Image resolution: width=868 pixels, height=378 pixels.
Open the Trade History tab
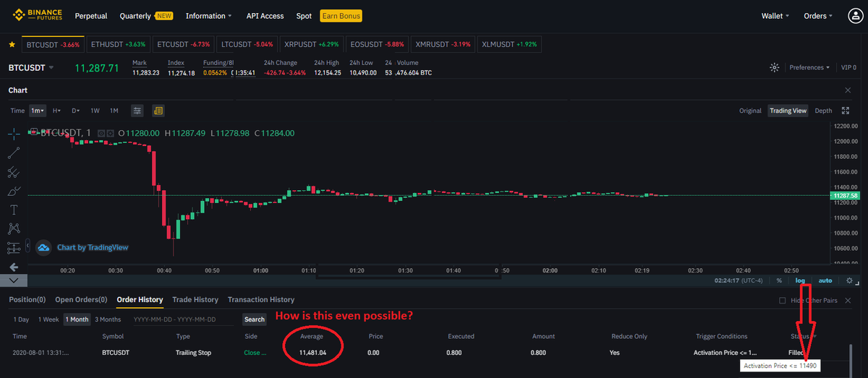point(195,299)
